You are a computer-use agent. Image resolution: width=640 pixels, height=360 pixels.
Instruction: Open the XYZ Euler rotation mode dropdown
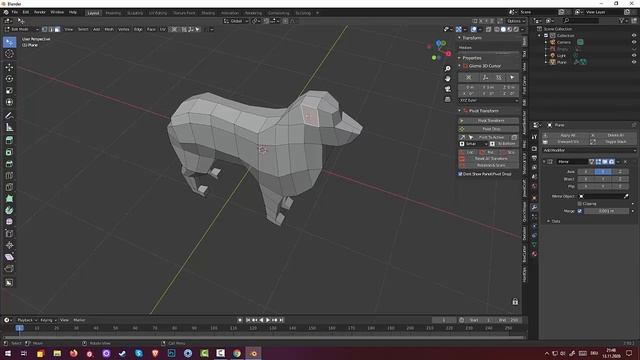[x=489, y=100]
